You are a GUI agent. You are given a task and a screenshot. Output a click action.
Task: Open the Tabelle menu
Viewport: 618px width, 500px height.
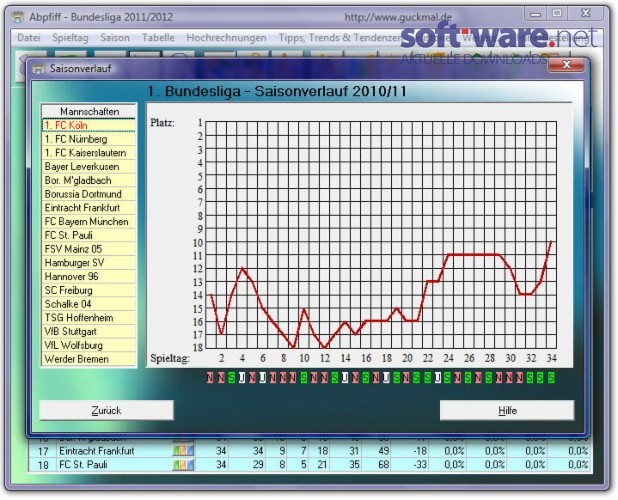[x=158, y=38]
